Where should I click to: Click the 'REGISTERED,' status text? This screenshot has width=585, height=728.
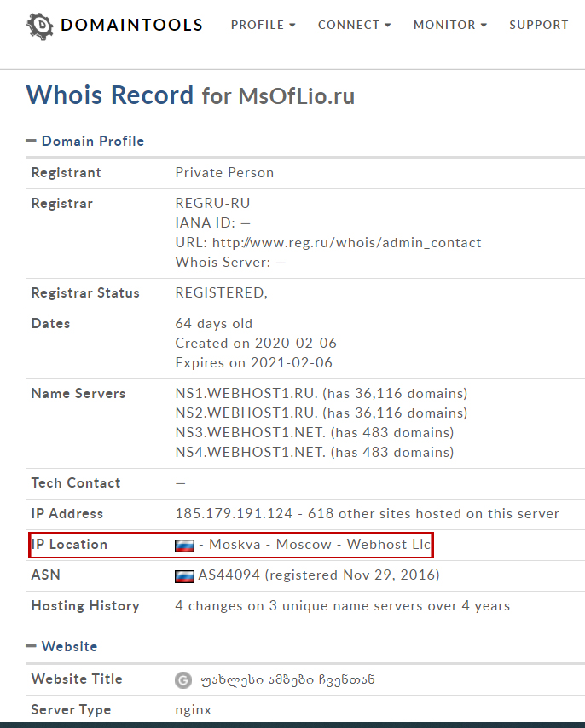pos(222,293)
